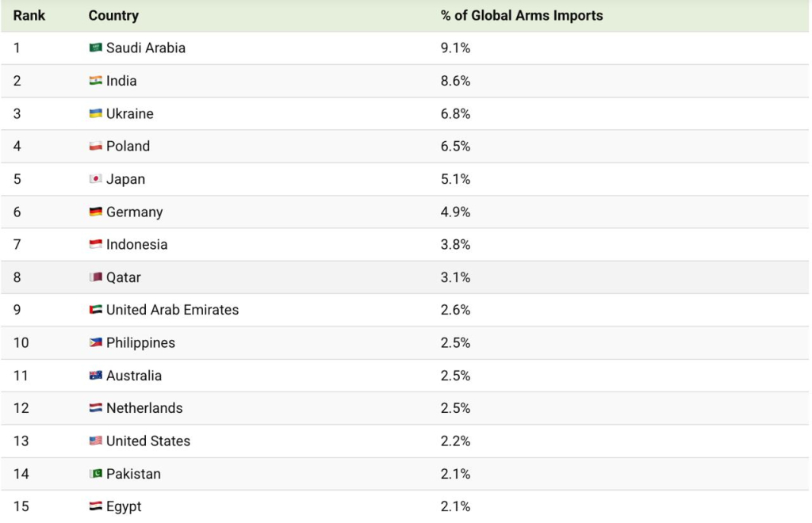Click Egypt's 2.1% import share
Image resolution: width=812 pixels, height=523 pixels.
click(455, 506)
